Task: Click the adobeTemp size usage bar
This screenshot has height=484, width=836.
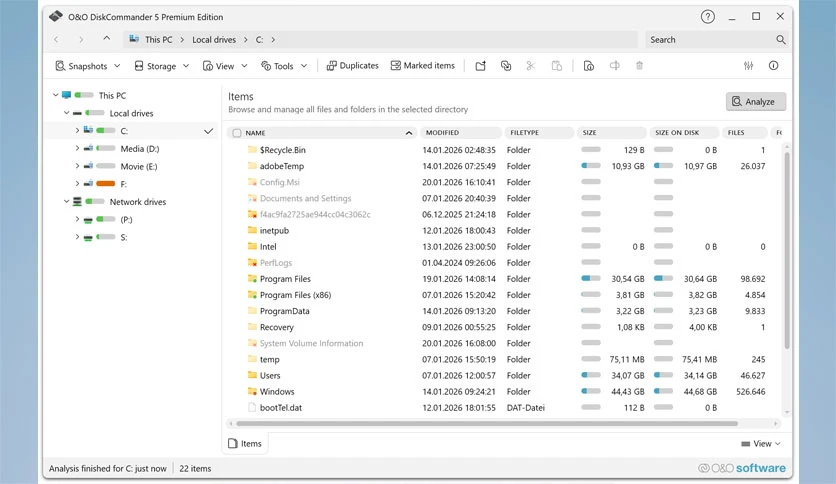Action: click(x=591, y=166)
